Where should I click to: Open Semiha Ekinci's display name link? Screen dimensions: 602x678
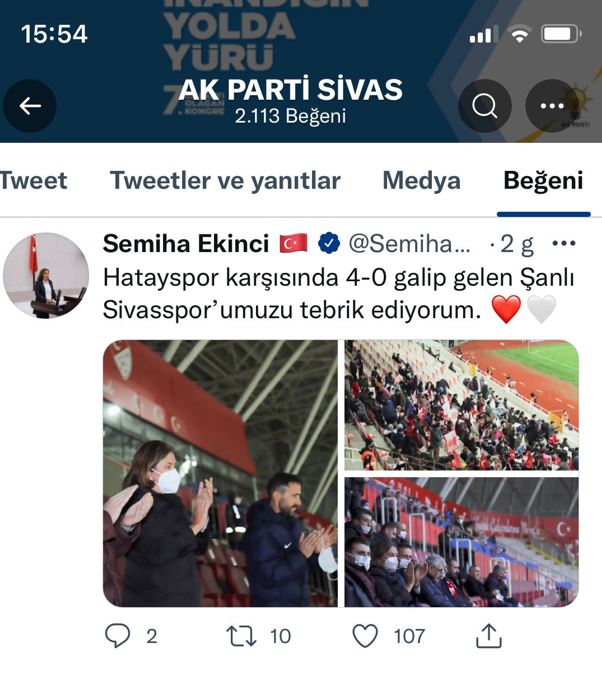[x=186, y=243]
